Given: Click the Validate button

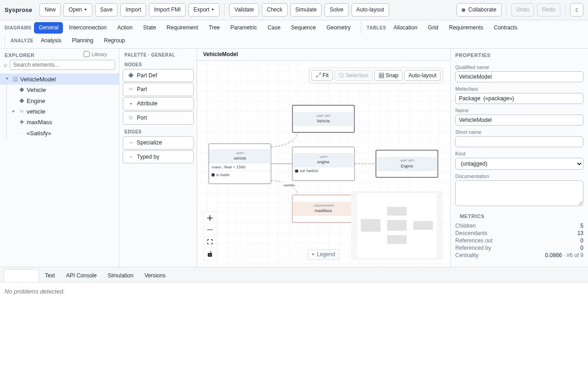Looking at the screenshot, I should pyautogui.click(x=244, y=10).
